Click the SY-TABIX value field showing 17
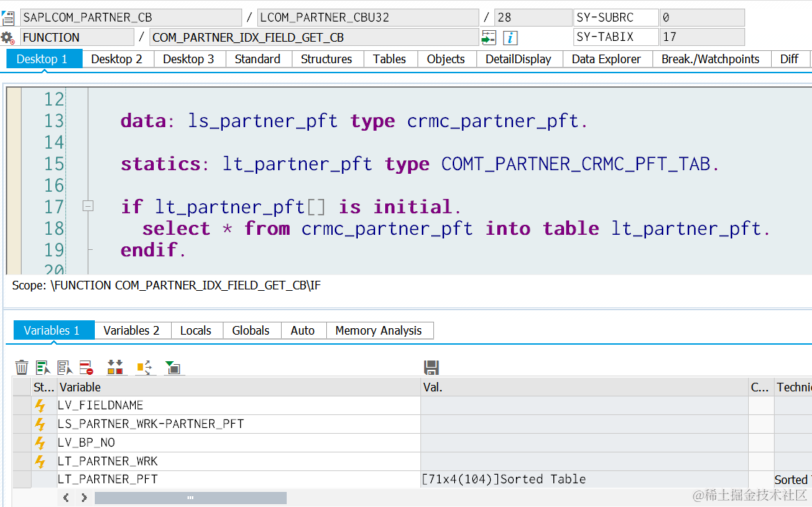812x507 pixels. 702,37
